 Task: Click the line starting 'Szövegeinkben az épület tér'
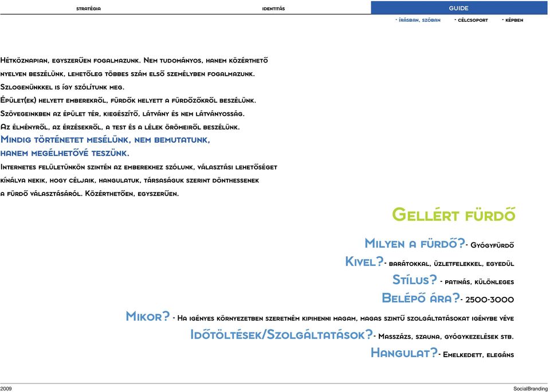(123, 113)
